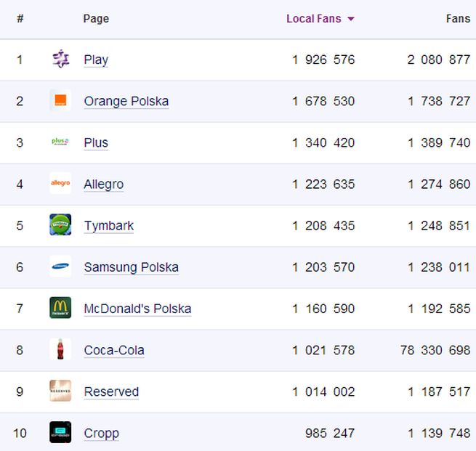Click the Play brand logo icon

tap(60, 60)
